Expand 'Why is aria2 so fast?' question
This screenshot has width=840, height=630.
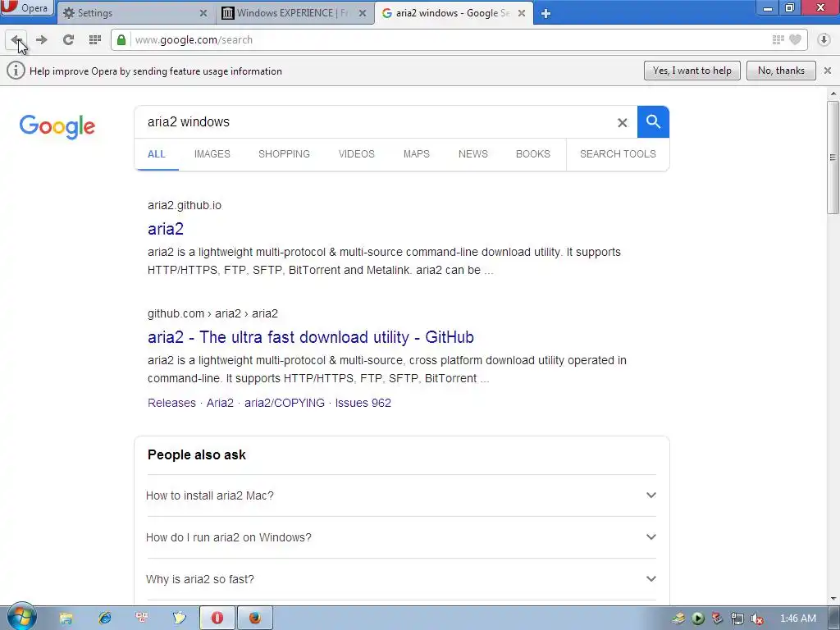click(x=401, y=579)
